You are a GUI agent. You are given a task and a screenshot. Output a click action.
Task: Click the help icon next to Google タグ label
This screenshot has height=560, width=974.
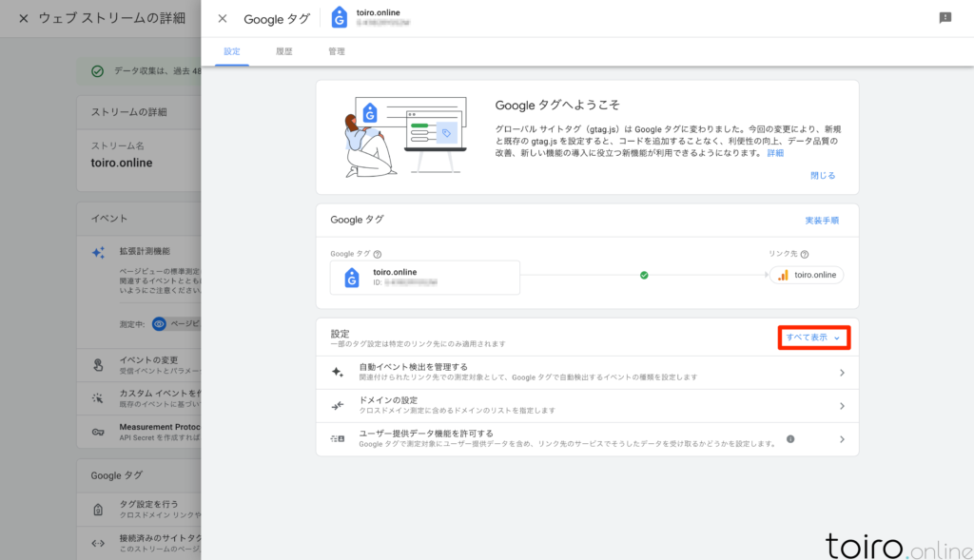tap(378, 254)
